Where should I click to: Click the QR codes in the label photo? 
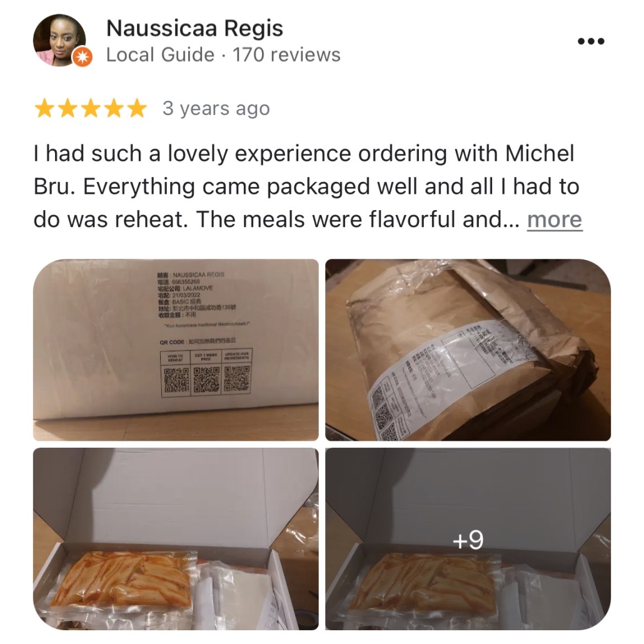[x=206, y=380]
